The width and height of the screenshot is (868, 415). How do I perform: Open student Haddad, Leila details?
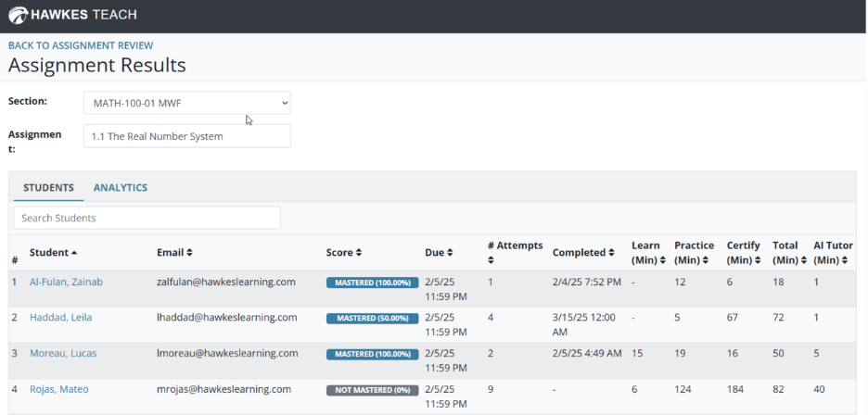tap(60, 317)
